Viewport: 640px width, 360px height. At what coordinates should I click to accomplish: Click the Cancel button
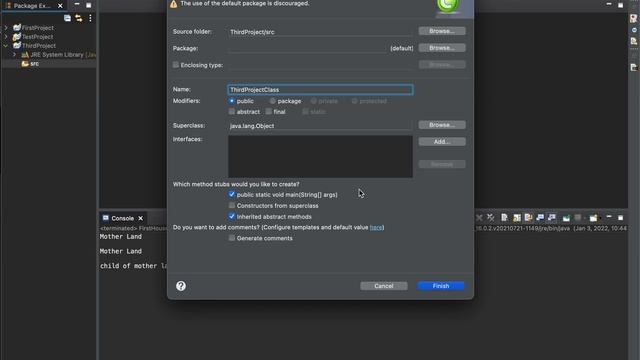pyautogui.click(x=384, y=286)
